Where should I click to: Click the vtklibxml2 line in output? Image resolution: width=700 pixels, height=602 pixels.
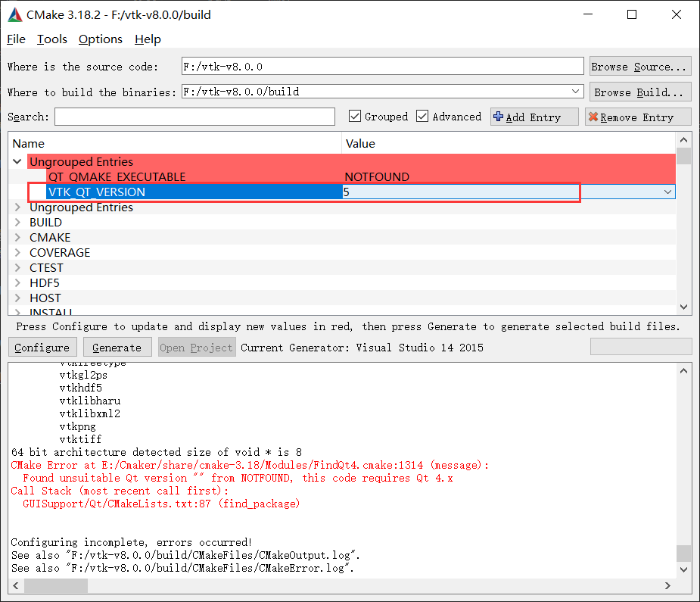(90, 413)
